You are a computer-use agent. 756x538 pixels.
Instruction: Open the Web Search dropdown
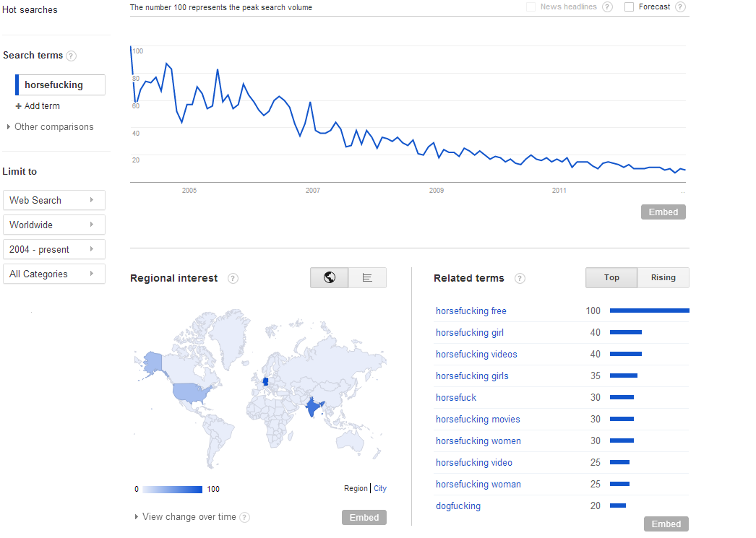(x=54, y=200)
